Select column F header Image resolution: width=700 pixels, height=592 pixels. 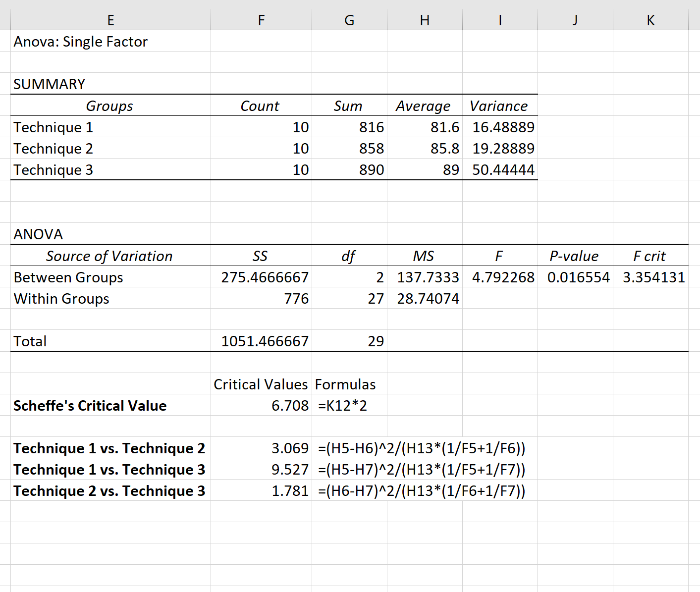click(261, 20)
